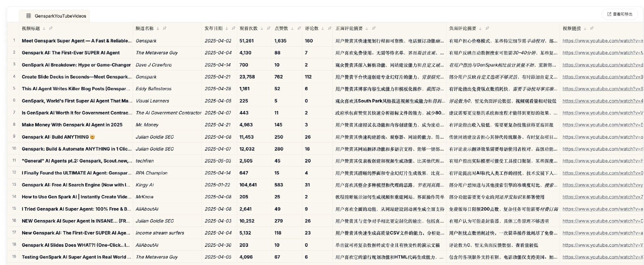The image size is (644, 265).
Task: Click the 查看和导出 button
Action: click(620, 14)
